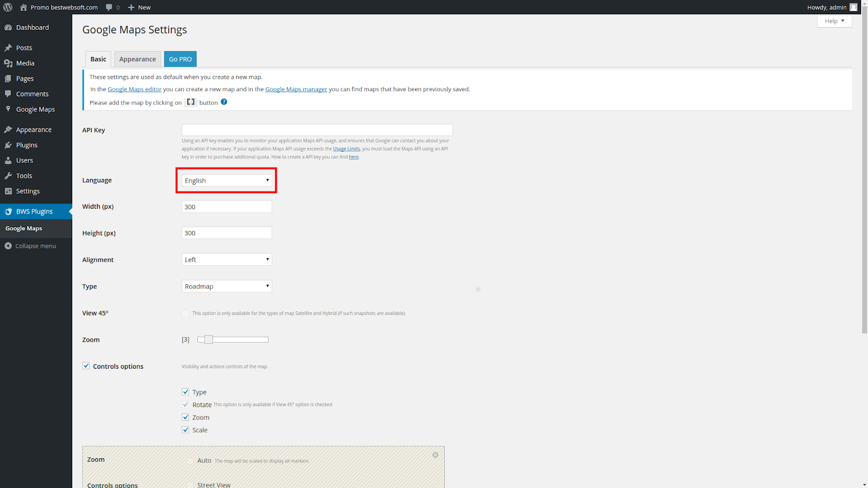Close the PRO options block
Image resolution: width=868 pixels, height=488 pixels.
coord(435,455)
